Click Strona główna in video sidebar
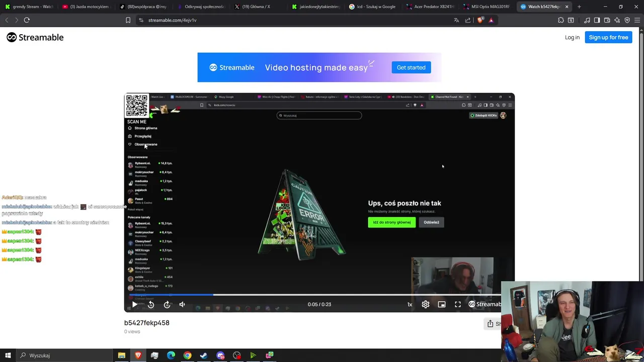Screen dimensions: 644x362 [x=142, y=128]
